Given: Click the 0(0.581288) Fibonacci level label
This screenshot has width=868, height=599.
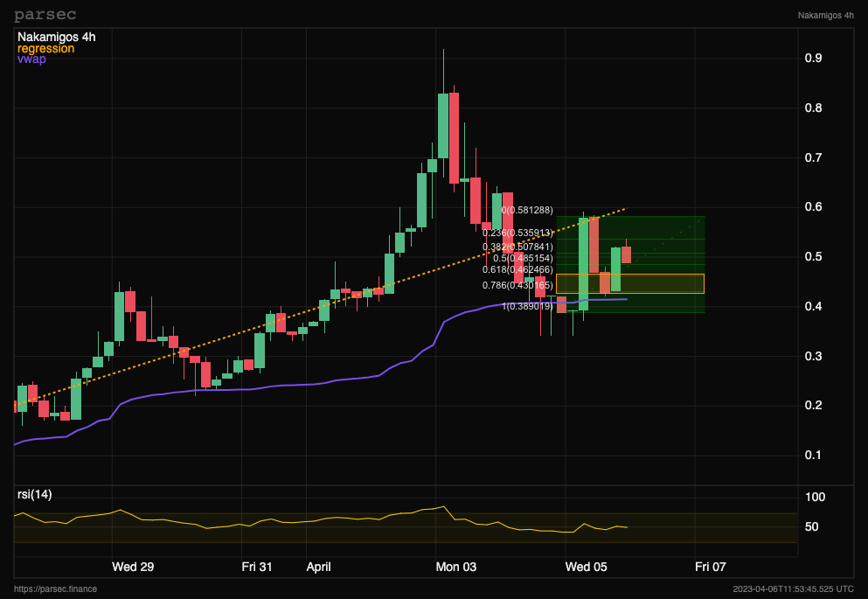Looking at the screenshot, I should [527, 211].
